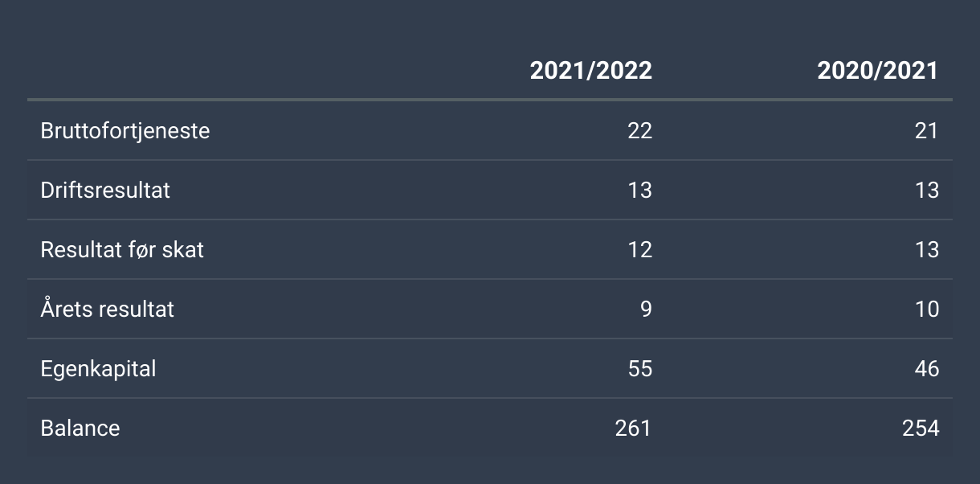Select Driftsresultat value under 2020/2021
The image size is (980, 484).
pyautogui.click(x=926, y=190)
